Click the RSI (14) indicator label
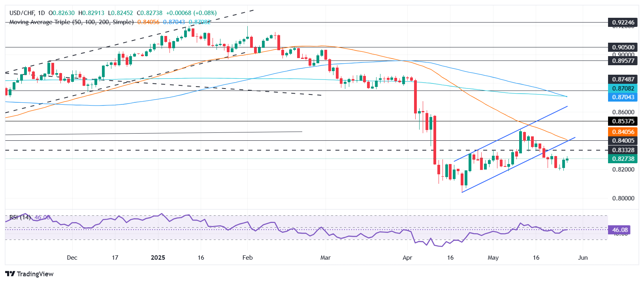 click(20, 217)
